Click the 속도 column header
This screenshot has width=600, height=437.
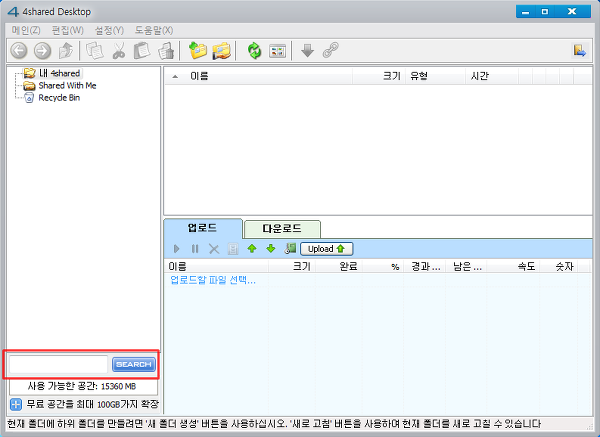[x=527, y=266]
